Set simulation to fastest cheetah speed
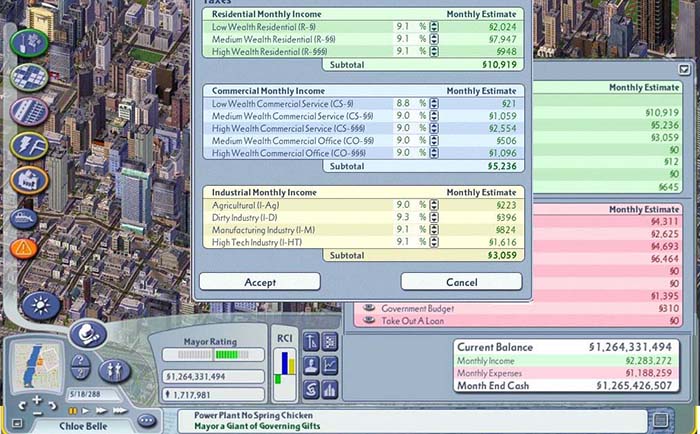The height and width of the screenshot is (434, 700). tap(122, 410)
